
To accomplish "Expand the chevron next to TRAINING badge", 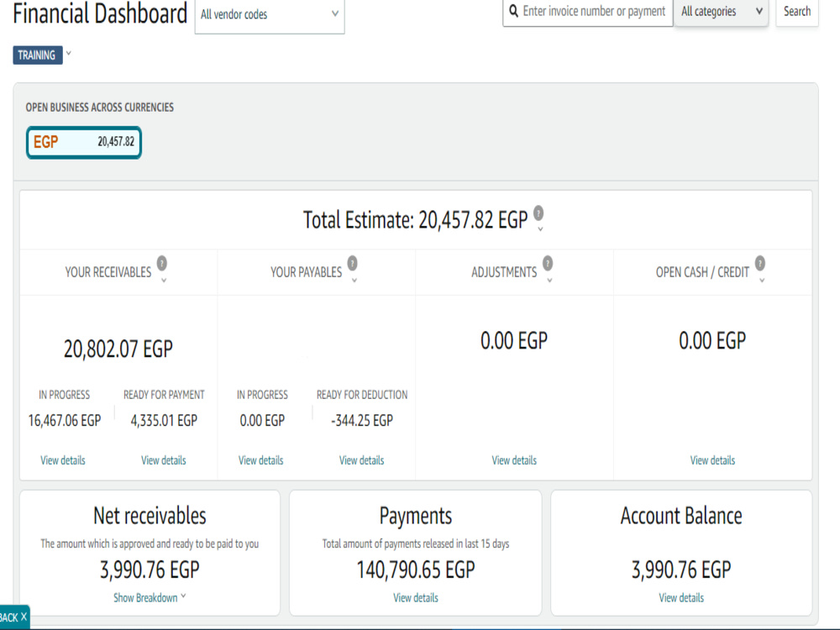I will (69, 53).
